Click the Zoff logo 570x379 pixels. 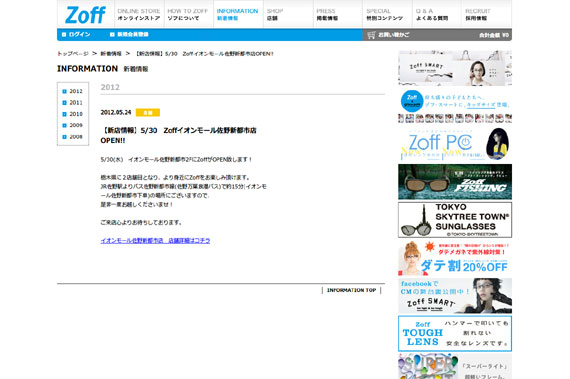[x=85, y=15]
